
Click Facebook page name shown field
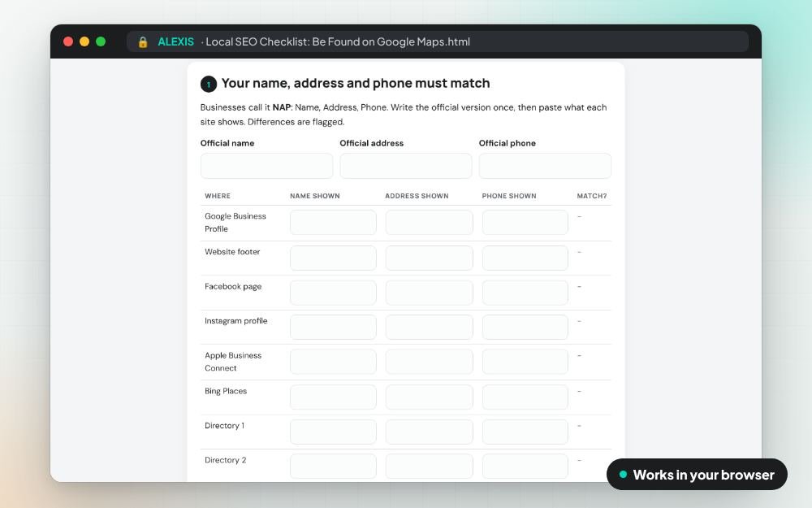pos(333,293)
